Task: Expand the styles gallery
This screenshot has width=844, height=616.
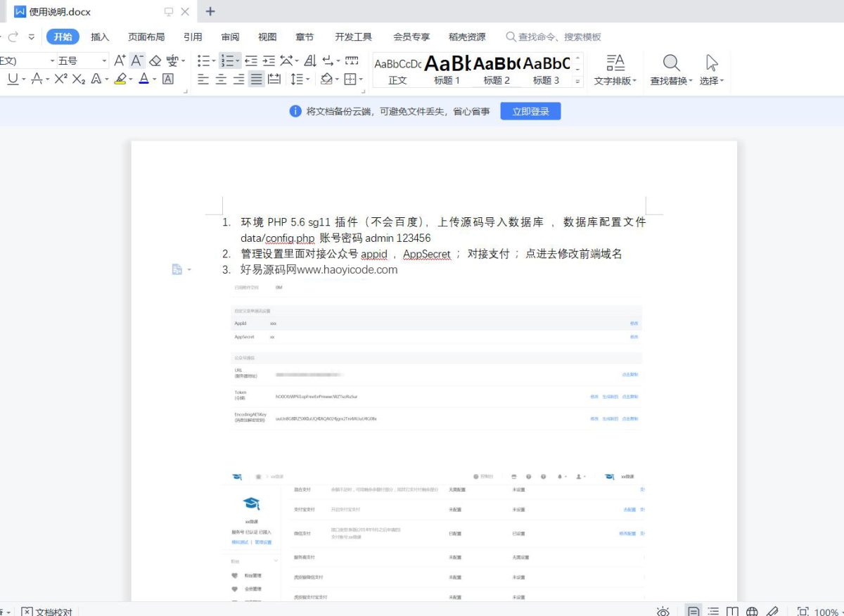Action: 578,82
